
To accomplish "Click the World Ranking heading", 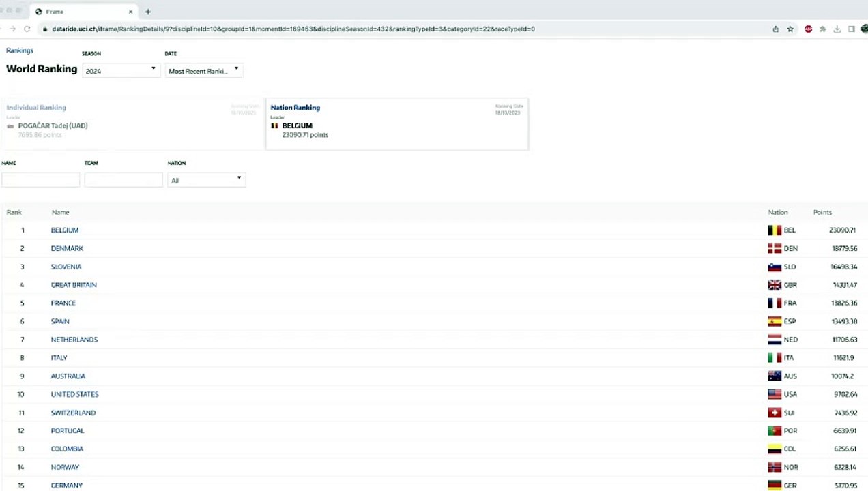I will point(42,69).
